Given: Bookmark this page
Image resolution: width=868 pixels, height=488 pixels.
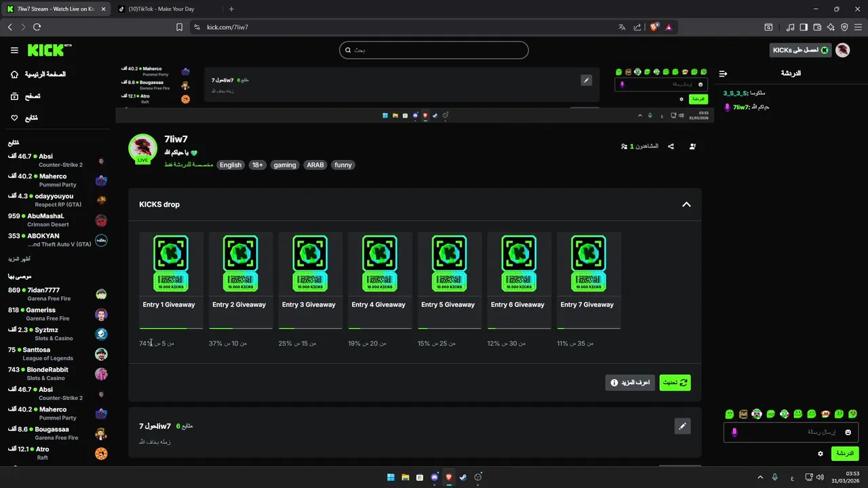Looking at the screenshot, I should pyautogui.click(x=179, y=27).
